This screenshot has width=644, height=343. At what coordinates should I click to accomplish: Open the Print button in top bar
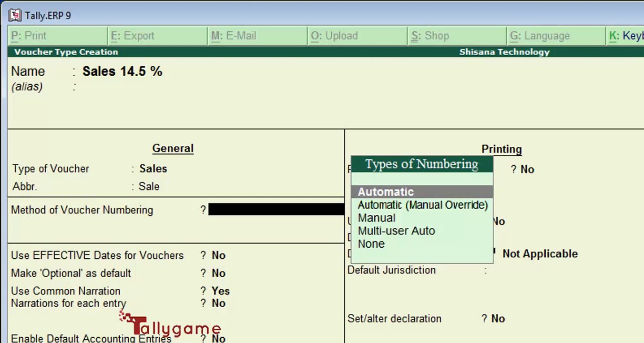click(58, 36)
